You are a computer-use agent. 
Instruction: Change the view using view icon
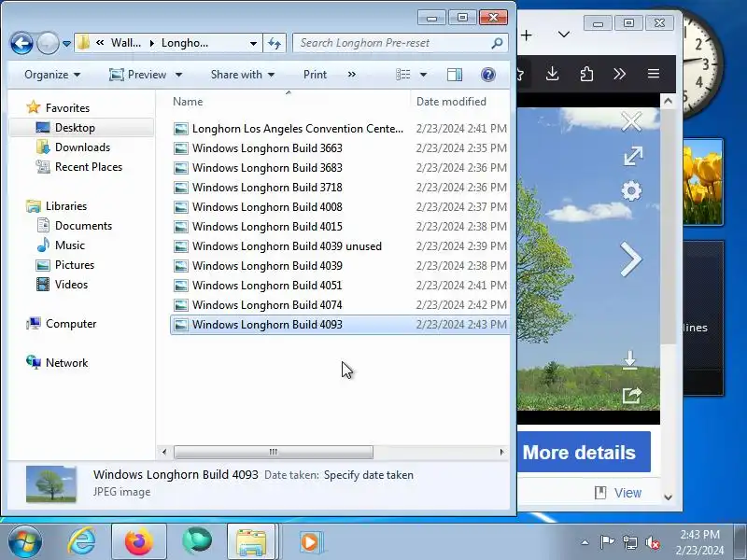(403, 75)
